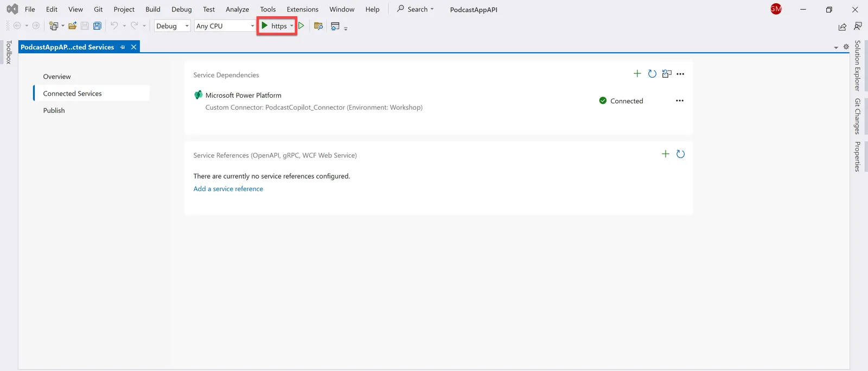Click the Microsoft Power Platform icon
The height and width of the screenshot is (371, 868).
198,95
